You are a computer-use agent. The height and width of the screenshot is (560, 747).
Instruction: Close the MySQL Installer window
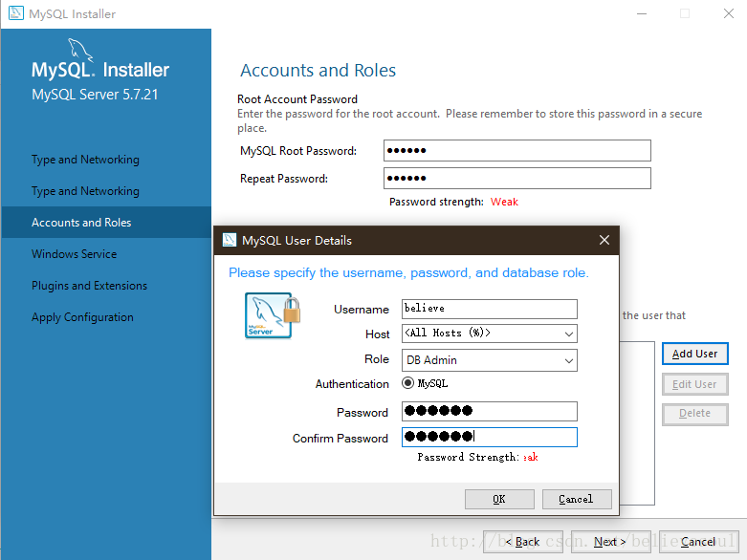coord(729,13)
